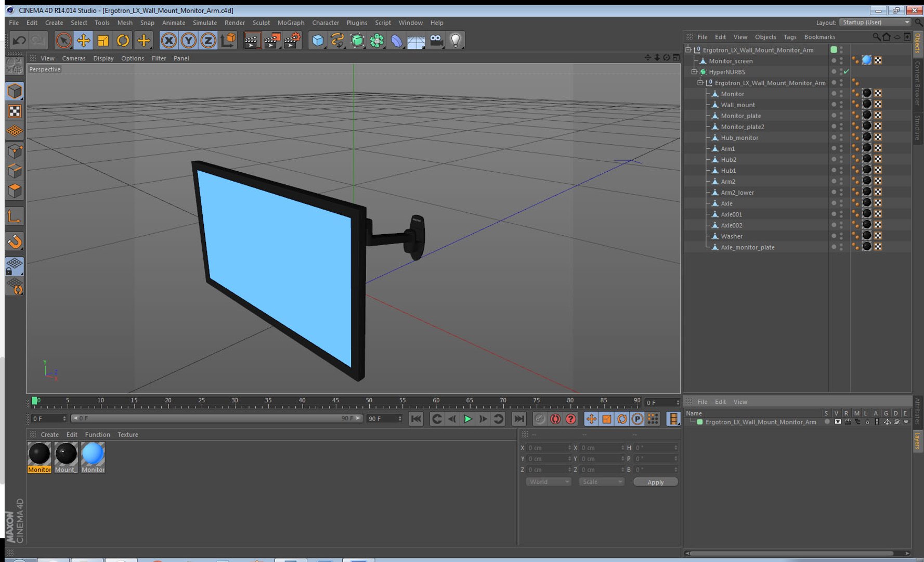Click the Camera object icon
The image size is (924, 562).
pyautogui.click(x=436, y=40)
